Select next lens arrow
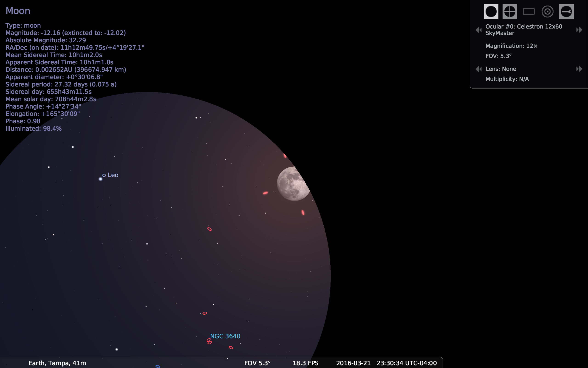This screenshot has height=368, width=588. [579, 69]
